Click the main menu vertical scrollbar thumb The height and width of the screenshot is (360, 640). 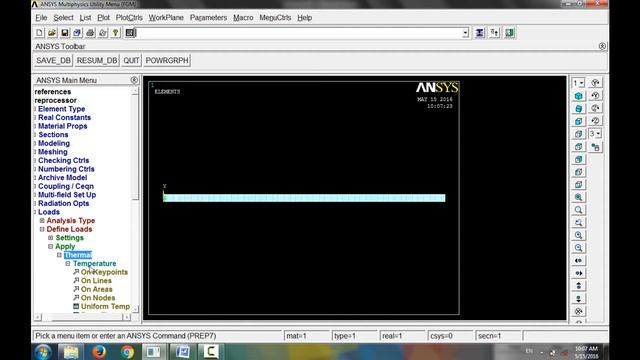[x=135, y=147]
